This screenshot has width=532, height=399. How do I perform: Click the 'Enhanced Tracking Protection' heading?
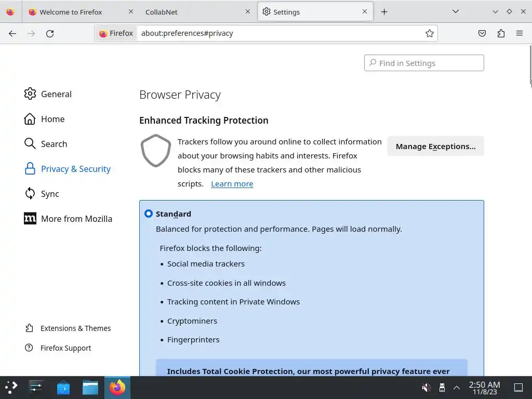(204, 121)
